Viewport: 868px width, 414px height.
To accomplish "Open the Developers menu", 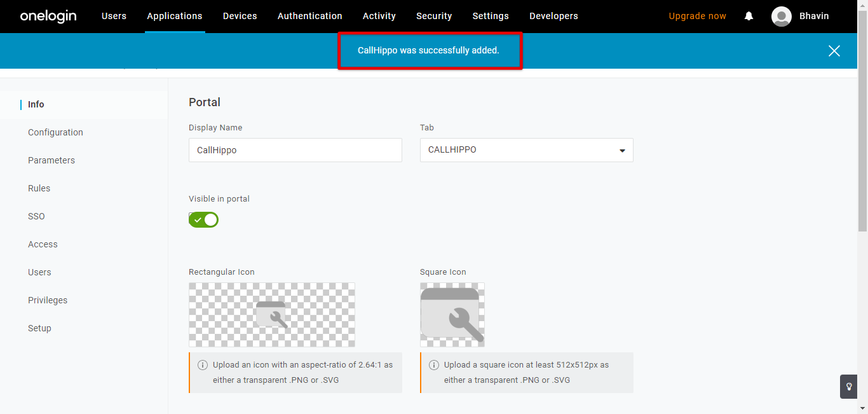I will tap(553, 16).
